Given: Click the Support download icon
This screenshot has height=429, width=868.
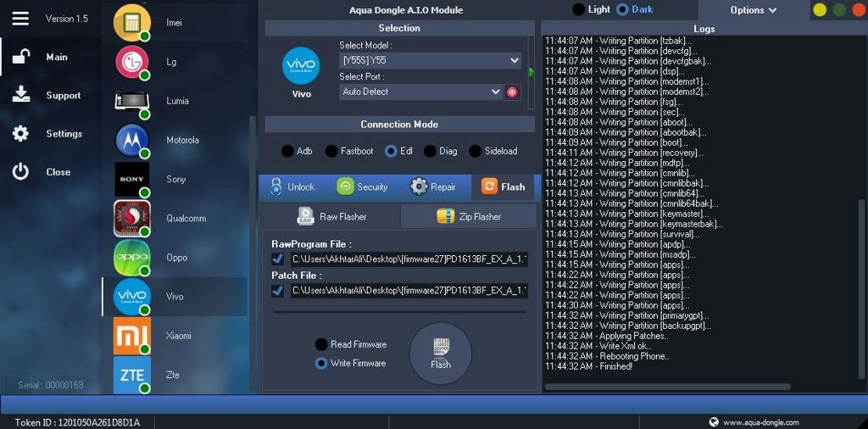Looking at the screenshot, I should pyautogui.click(x=21, y=95).
